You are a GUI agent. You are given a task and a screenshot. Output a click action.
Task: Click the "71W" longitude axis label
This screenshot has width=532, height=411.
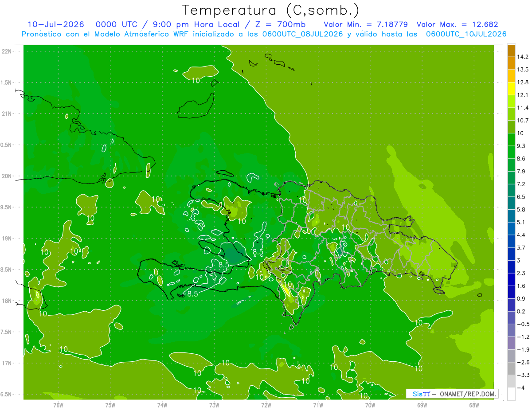318,405
